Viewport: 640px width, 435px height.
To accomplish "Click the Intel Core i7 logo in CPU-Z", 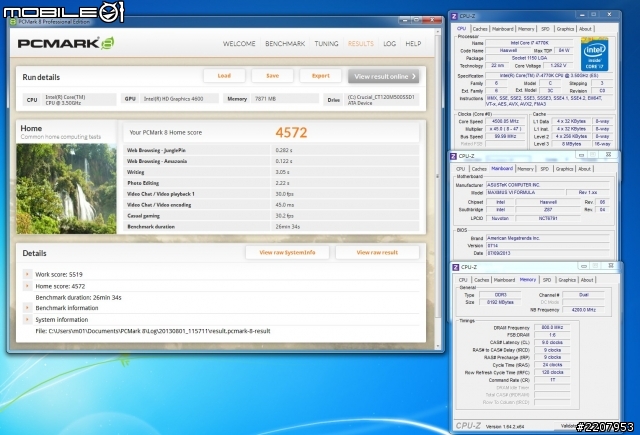I will (594, 54).
